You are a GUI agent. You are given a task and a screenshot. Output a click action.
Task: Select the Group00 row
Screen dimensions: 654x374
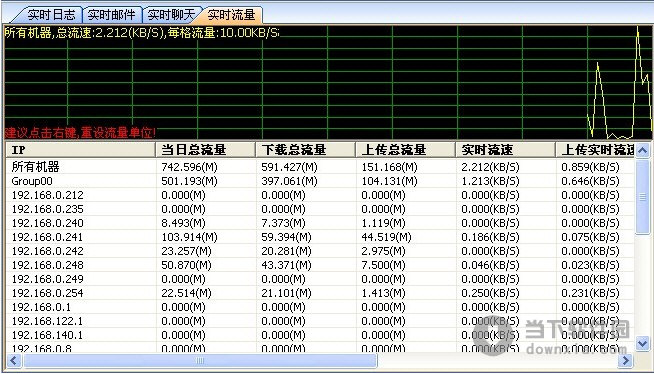pyautogui.click(x=320, y=181)
